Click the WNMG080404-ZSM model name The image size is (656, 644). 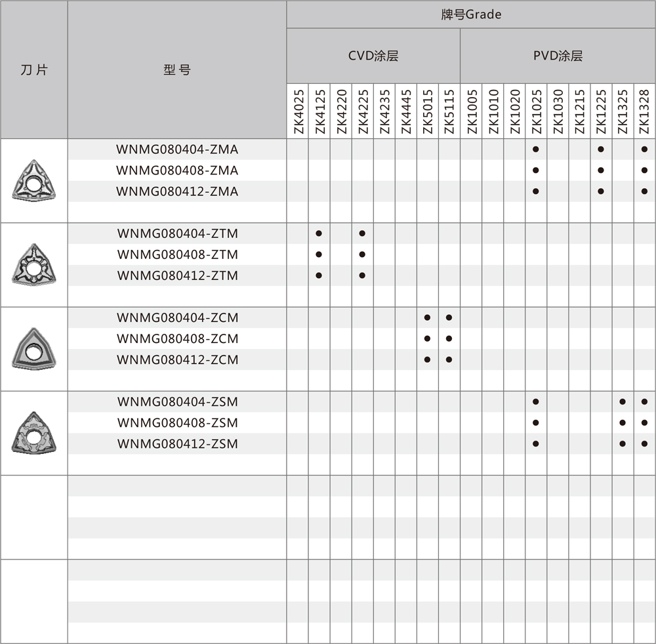coord(177,402)
